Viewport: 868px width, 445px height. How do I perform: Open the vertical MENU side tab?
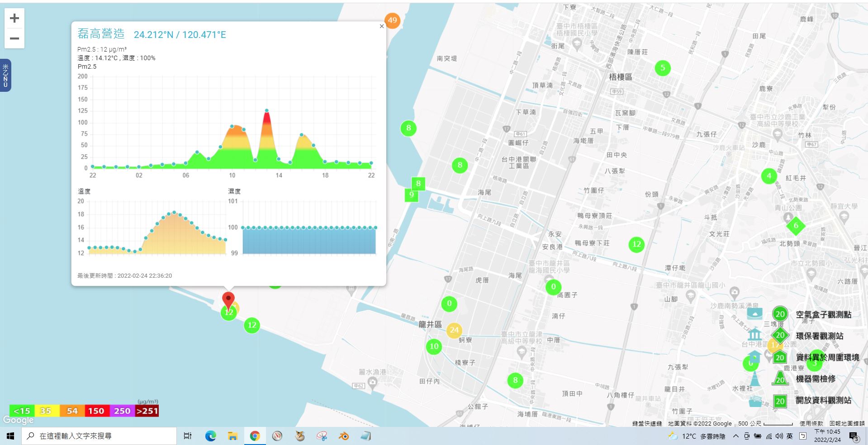[x=5, y=76]
